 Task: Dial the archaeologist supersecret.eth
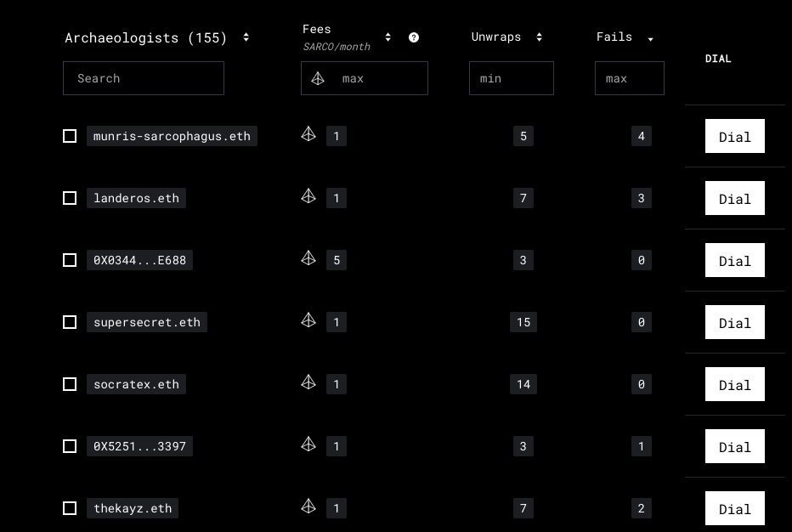point(734,323)
